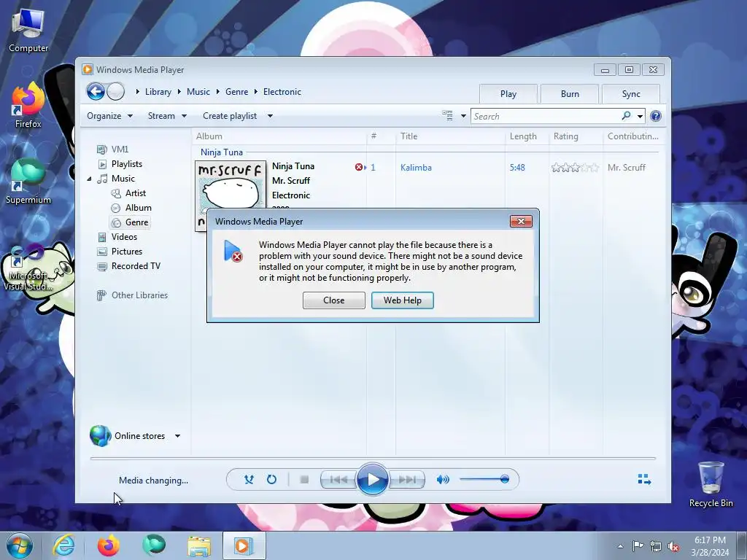Image resolution: width=747 pixels, height=560 pixels.
Task: Open the Action Center flag tray icon
Action: click(x=638, y=546)
